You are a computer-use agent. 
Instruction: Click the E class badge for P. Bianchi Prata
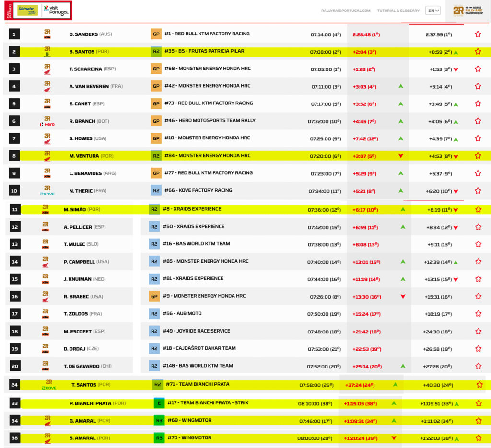(159, 403)
